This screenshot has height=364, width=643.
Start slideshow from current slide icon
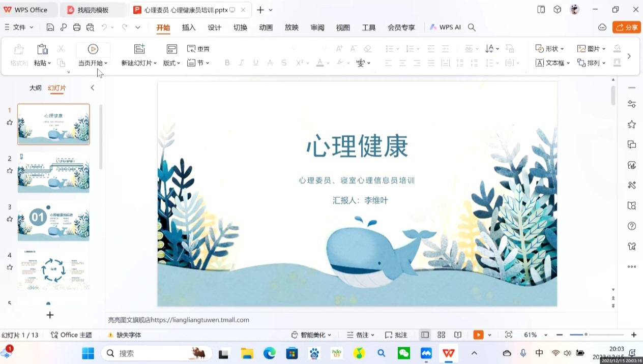pyautogui.click(x=93, y=49)
